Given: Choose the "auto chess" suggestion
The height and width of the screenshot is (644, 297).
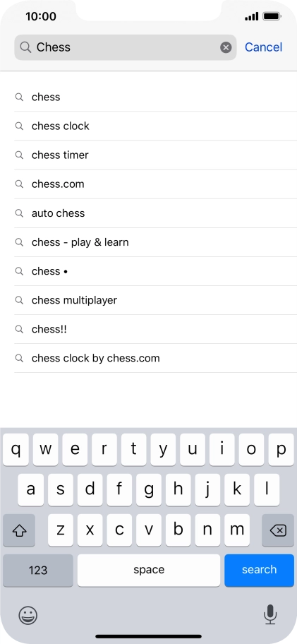Looking at the screenshot, I should [x=155, y=213].
